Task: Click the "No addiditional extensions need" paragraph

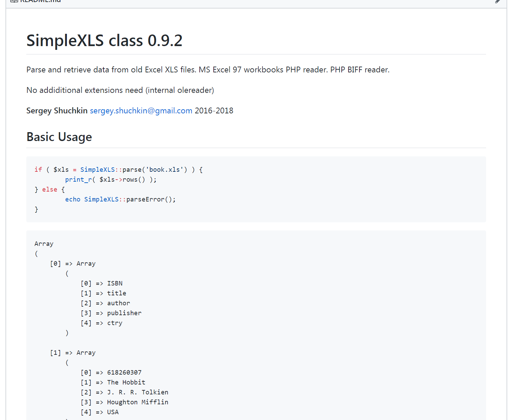Action: 120,90
